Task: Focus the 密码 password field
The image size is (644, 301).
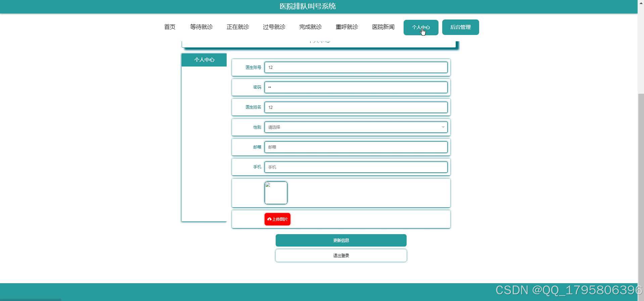Action: pos(356,87)
